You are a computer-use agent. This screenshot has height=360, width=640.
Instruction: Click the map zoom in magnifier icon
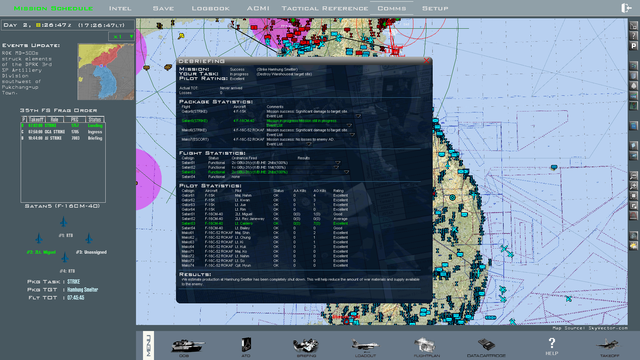click(x=633, y=186)
